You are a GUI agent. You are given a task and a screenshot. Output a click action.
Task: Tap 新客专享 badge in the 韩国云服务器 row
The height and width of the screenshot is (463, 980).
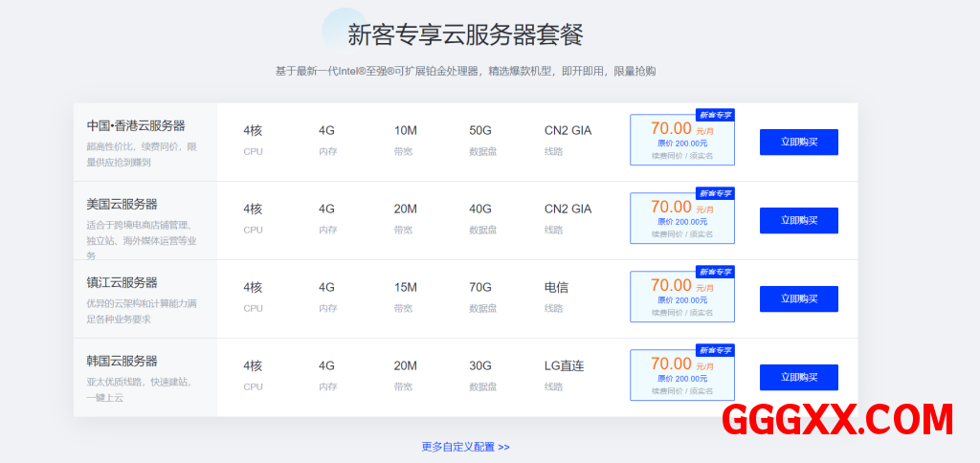pyautogui.click(x=714, y=350)
